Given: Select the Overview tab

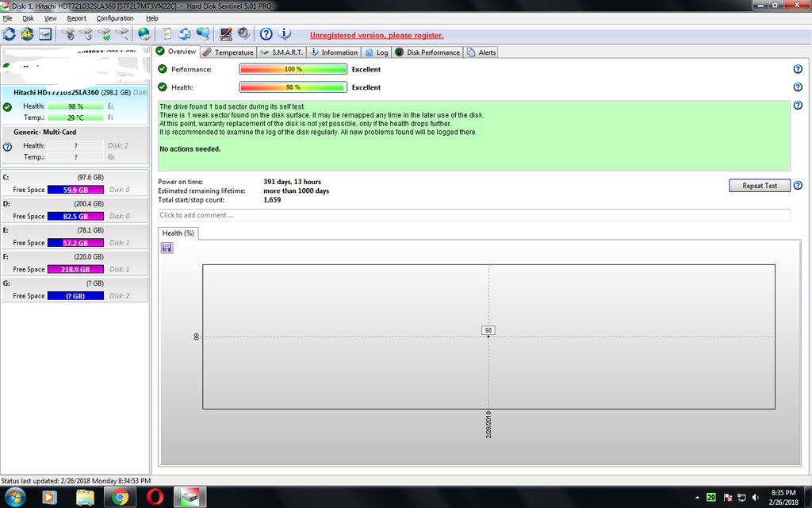Looking at the screenshot, I should pyautogui.click(x=176, y=52).
